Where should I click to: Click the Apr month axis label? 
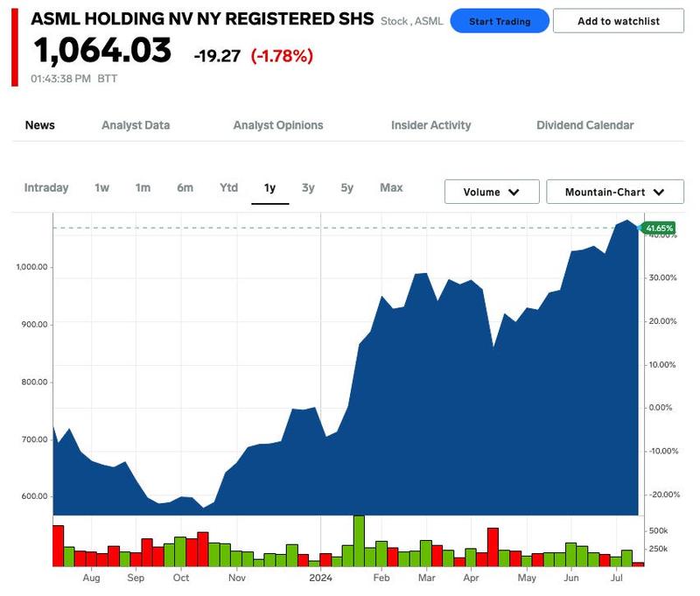471,578
